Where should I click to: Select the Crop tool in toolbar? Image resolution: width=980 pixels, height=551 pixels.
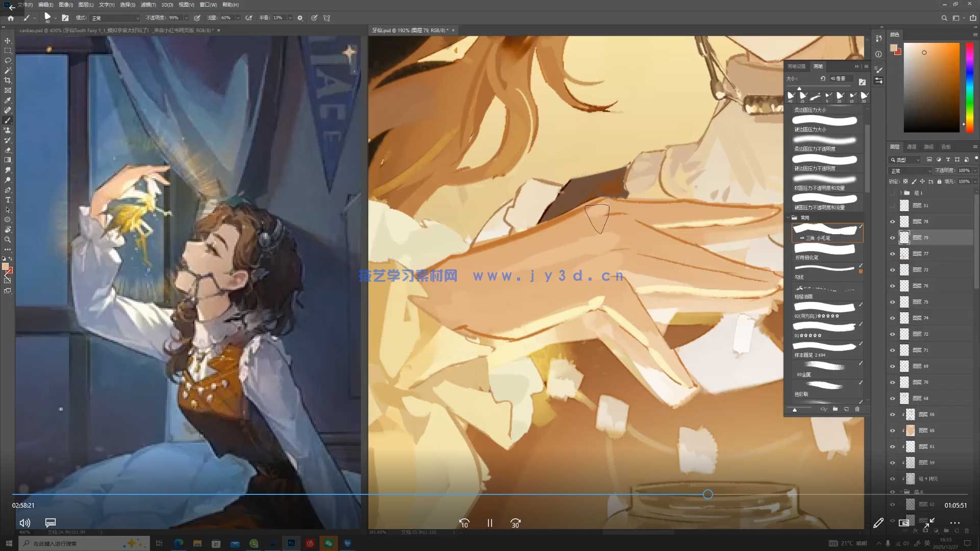coord(8,81)
